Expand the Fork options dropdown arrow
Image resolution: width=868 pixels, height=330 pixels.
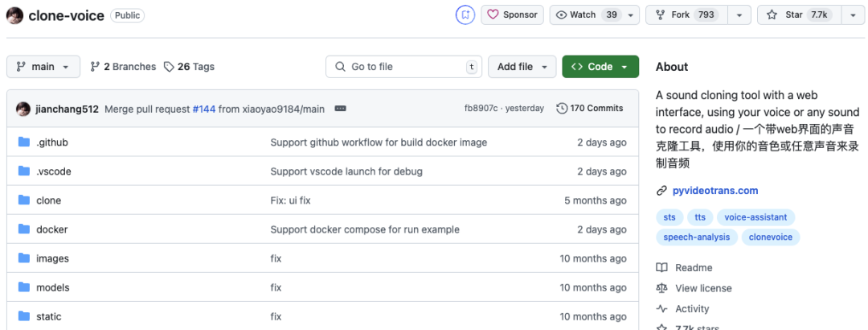click(739, 14)
